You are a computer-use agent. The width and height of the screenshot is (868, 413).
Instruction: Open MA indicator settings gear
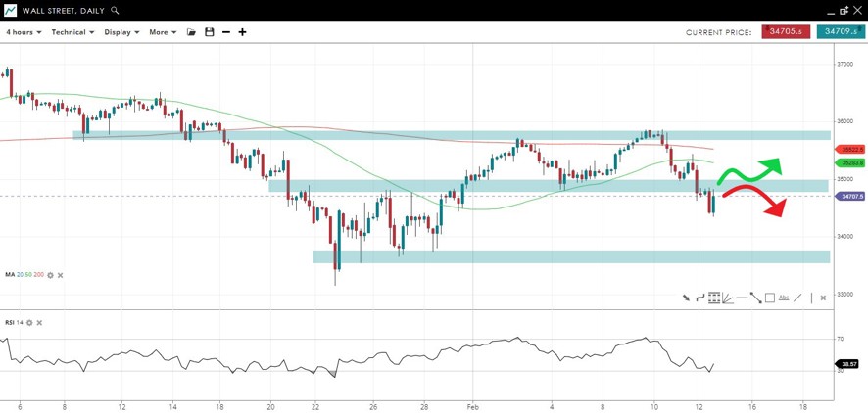point(50,275)
